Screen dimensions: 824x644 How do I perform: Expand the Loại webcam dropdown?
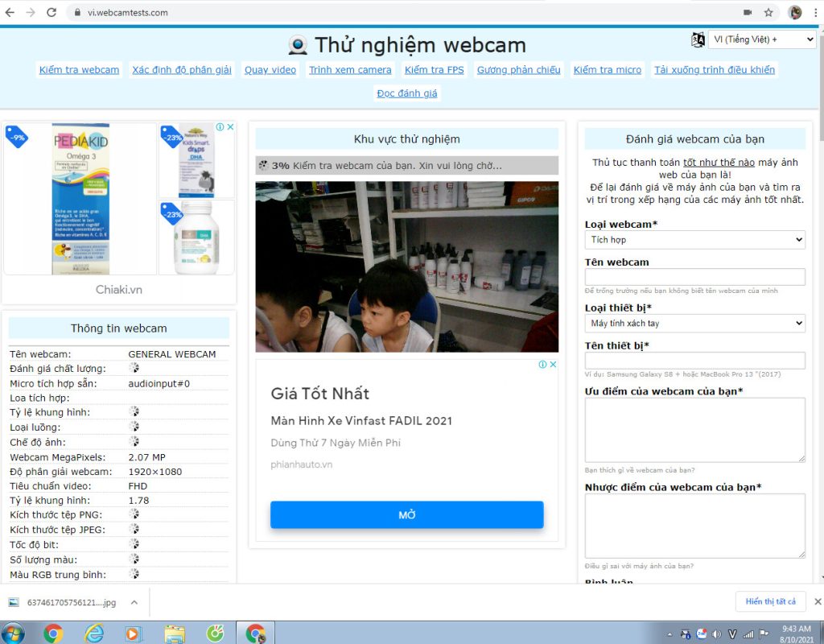(x=694, y=240)
